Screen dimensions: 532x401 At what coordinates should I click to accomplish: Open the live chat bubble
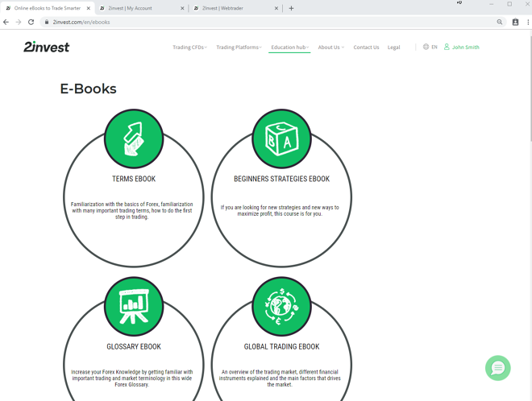pyautogui.click(x=497, y=368)
